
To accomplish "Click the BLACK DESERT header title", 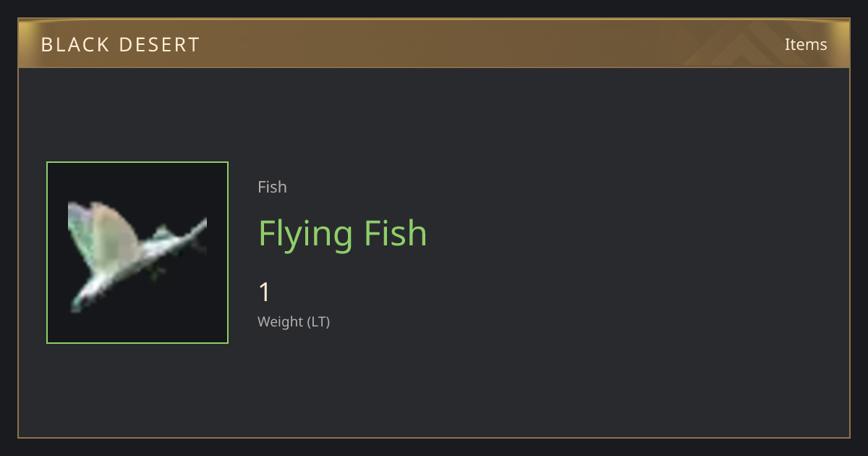I will coord(120,45).
